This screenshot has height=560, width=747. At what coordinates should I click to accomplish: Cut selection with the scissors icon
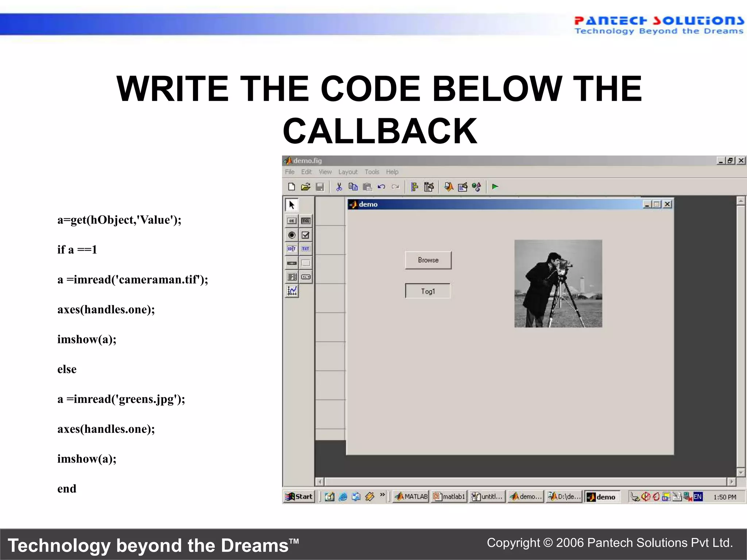click(x=339, y=187)
